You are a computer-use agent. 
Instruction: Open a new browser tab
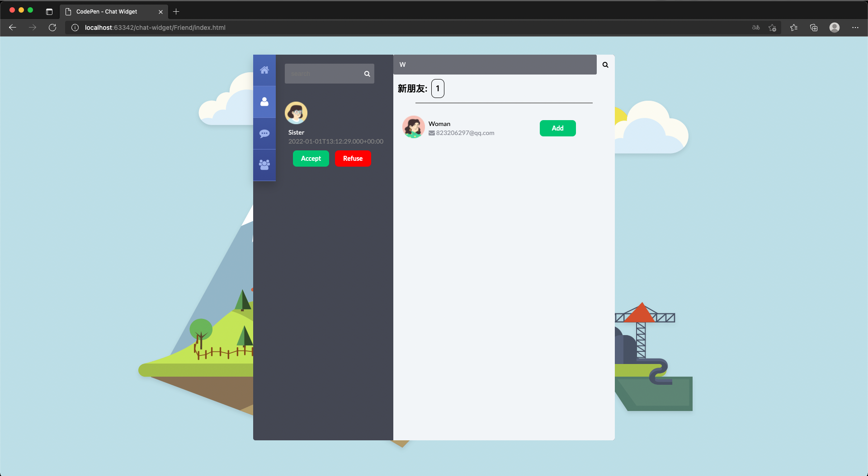176,12
